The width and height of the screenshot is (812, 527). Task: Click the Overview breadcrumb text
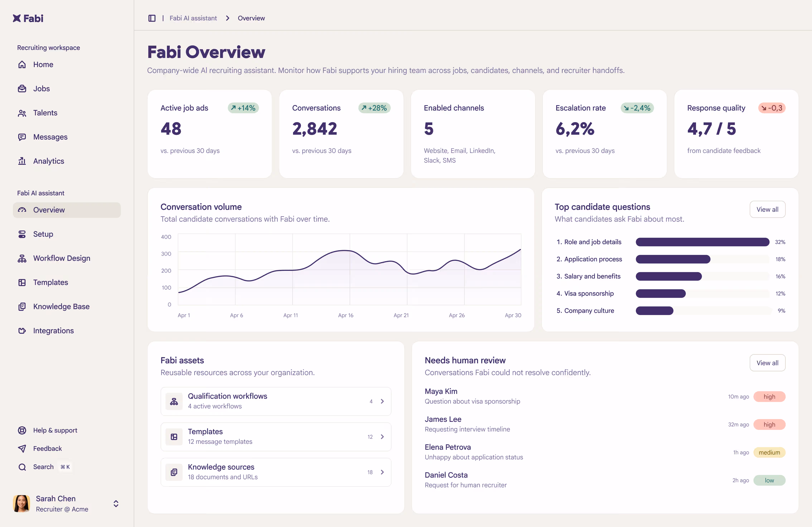coord(251,18)
